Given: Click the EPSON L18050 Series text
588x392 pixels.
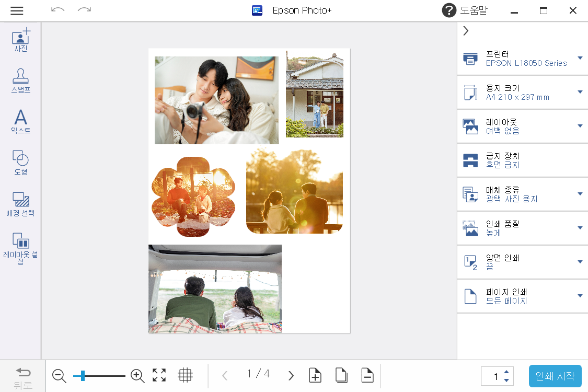Looking at the screenshot, I should coord(526,63).
